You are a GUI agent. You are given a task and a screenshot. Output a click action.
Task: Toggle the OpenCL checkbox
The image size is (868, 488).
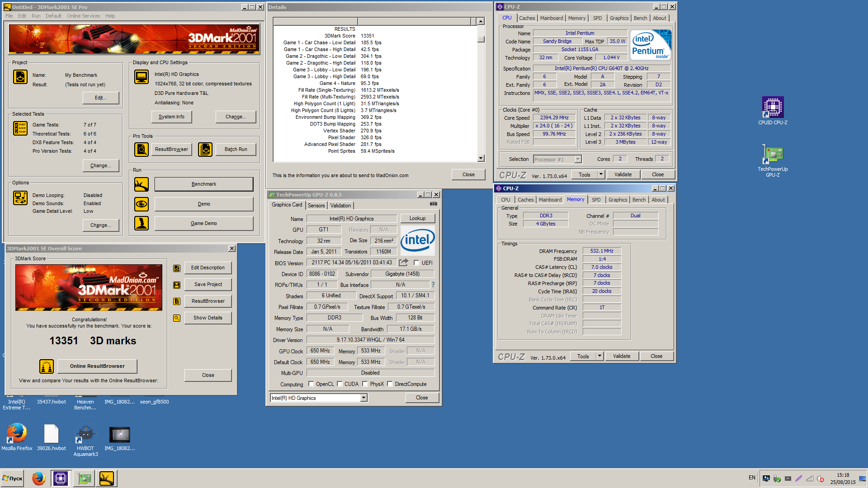(x=311, y=384)
